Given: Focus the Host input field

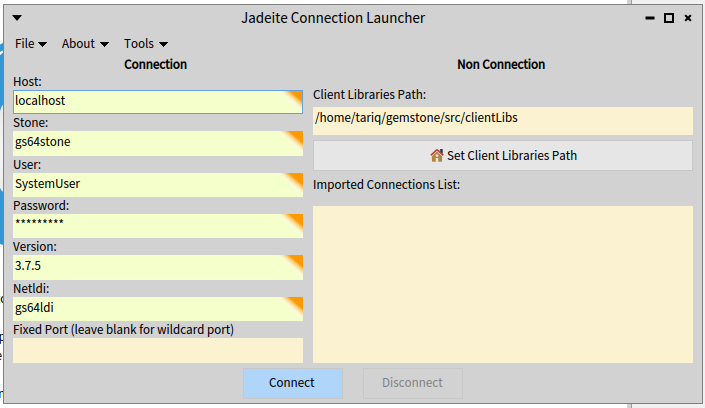Looking at the screenshot, I should [x=150, y=101].
